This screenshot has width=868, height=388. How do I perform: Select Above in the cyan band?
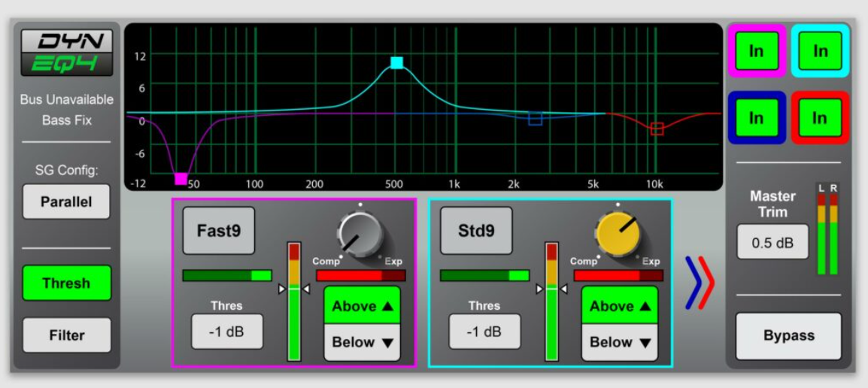click(620, 305)
